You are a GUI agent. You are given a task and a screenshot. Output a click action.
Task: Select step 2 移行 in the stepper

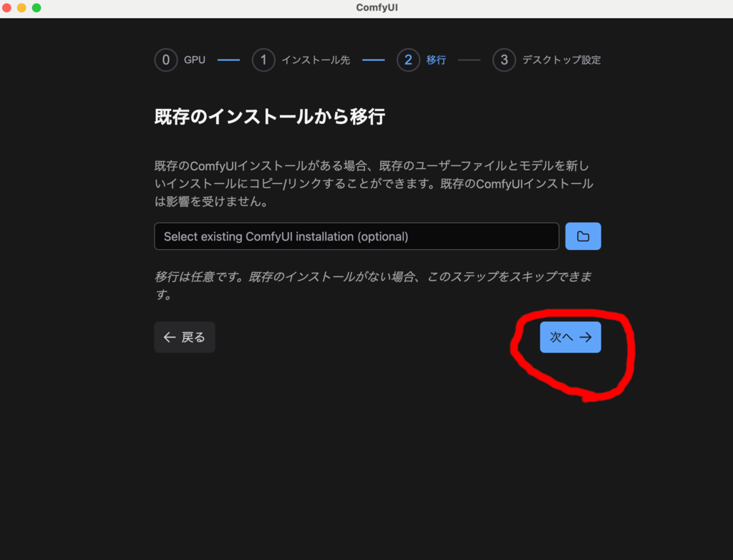(x=421, y=60)
